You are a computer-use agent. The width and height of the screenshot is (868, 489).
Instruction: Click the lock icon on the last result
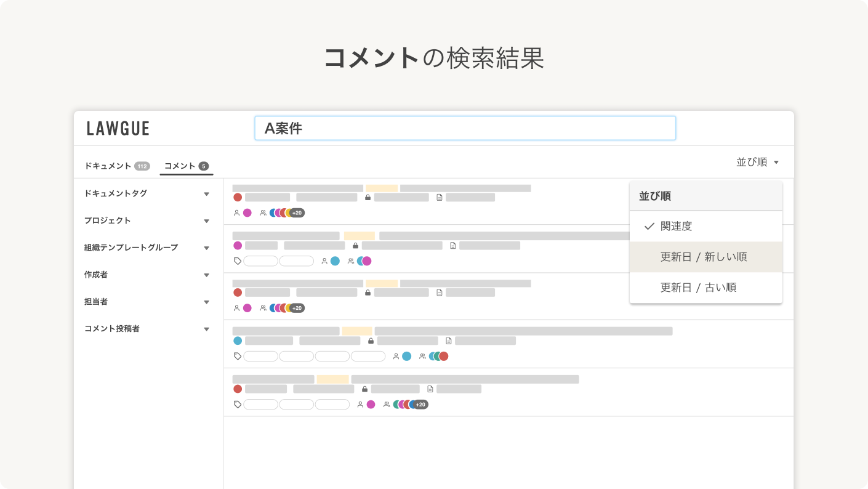point(365,389)
